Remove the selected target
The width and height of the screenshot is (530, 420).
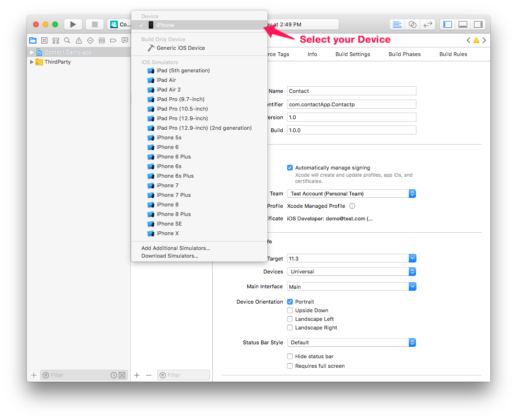click(x=149, y=375)
